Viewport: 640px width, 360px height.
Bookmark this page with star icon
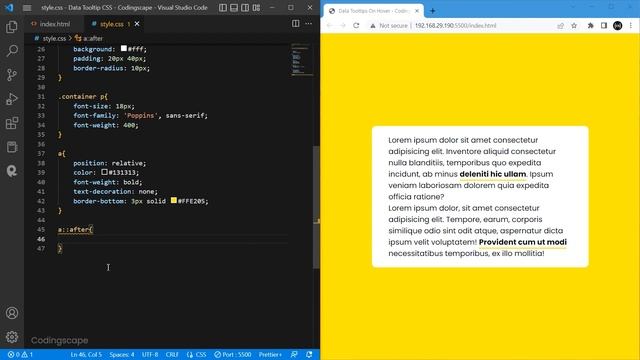pos(574,26)
